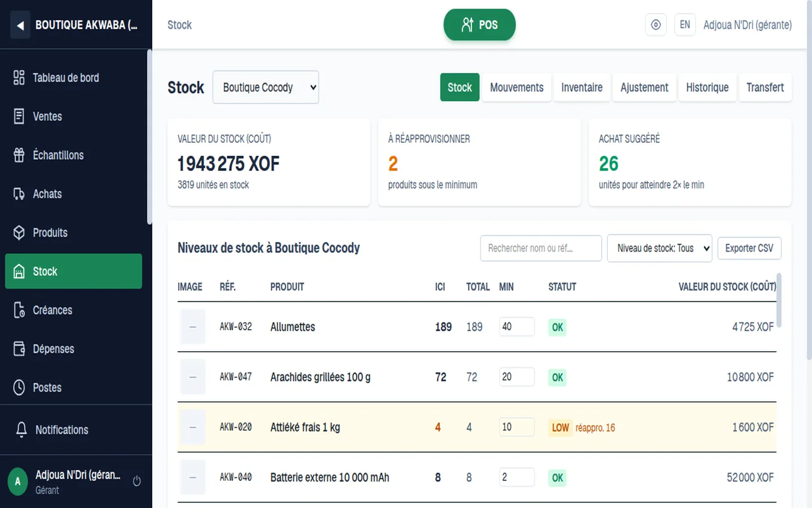This screenshot has height=508, width=812.
Task: Click the Ventes receipt icon
Action: tap(19, 116)
